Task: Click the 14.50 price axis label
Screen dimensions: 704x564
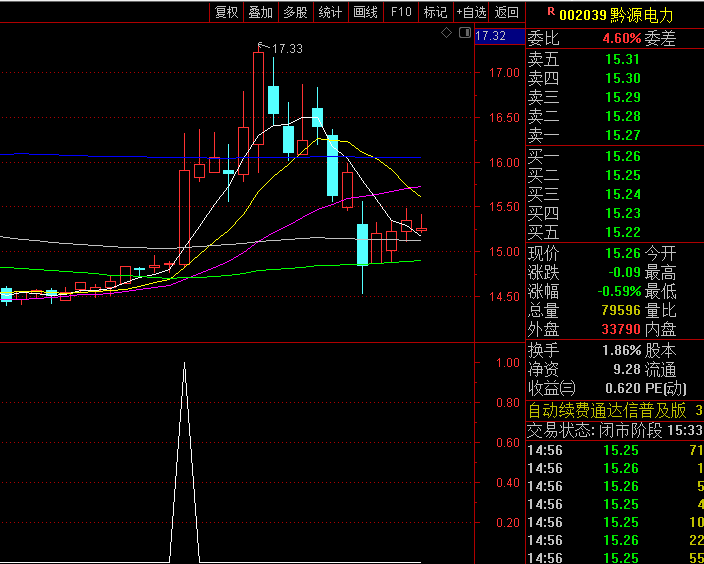Action: pyautogui.click(x=504, y=296)
